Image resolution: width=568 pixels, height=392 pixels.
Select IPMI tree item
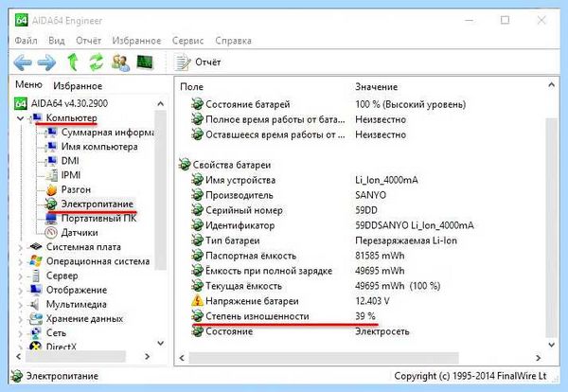click(71, 175)
